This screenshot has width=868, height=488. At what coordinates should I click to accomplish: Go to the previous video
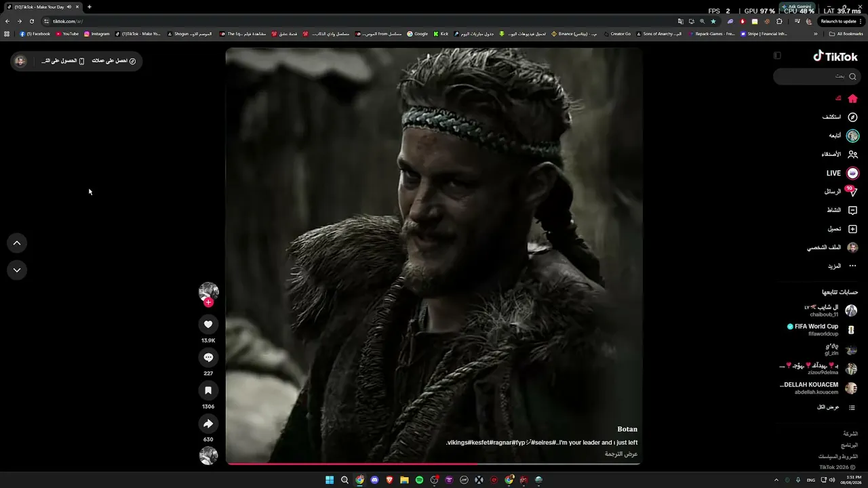pos(17,243)
